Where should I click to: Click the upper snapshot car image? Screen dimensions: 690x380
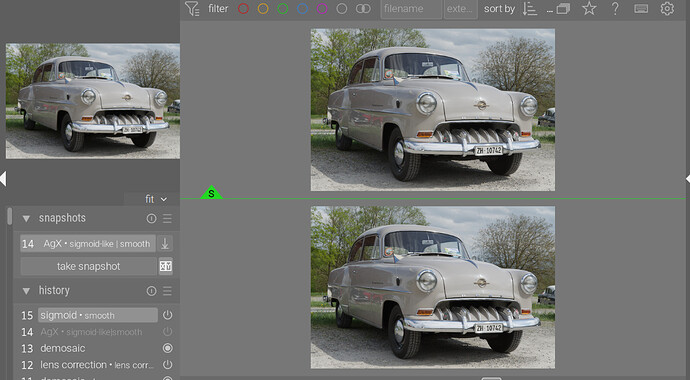point(433,110)
